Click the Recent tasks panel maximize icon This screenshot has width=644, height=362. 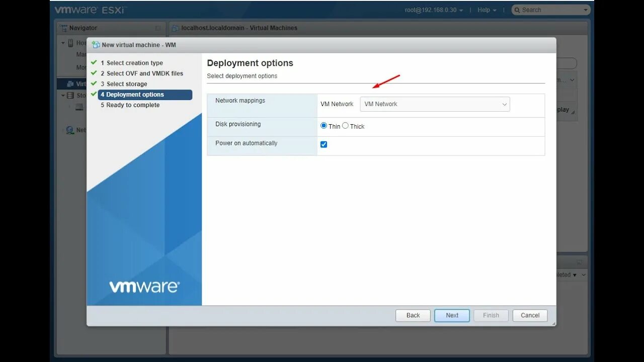pyautogui.click(x=579, y=262)
